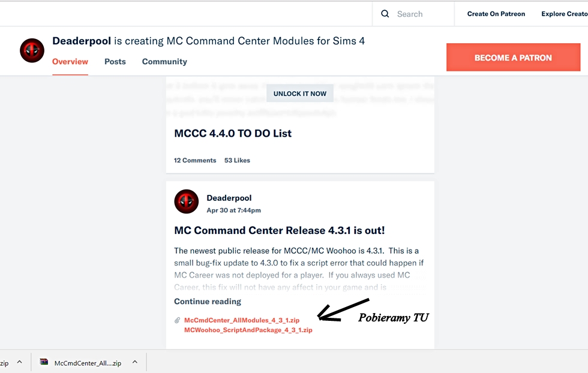The height and width of the screenshot is (373, 588).
Task: Click Deaderpool avatar on release post
Action: 187,201
